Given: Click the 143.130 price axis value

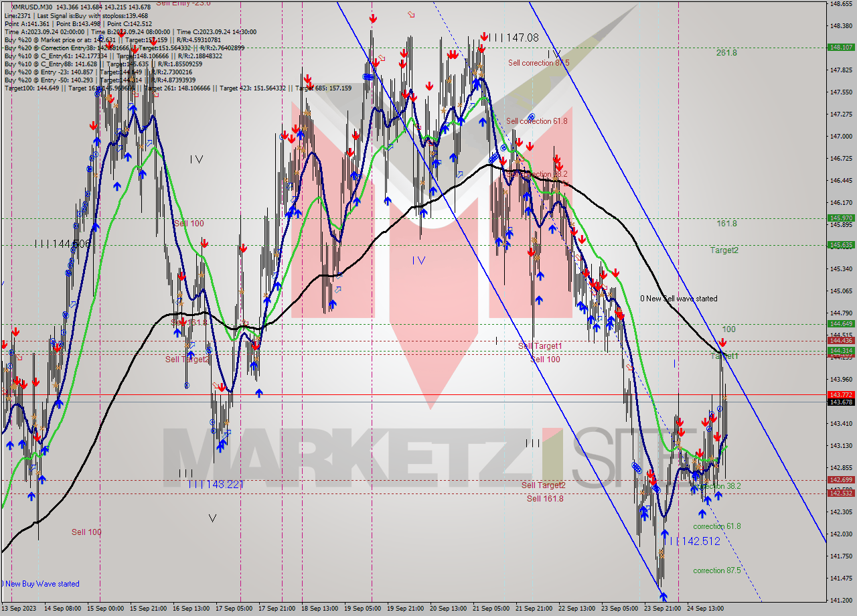Looking at the screenshot, I should click(841, 446).
